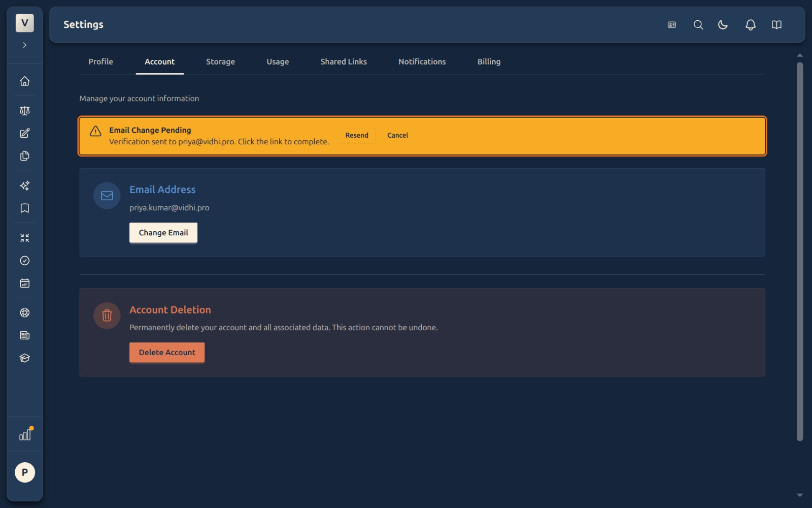This screenshot has width=812, height=508.
Task: Open the bar chart icon with notification dot
Action: [25, 434]
